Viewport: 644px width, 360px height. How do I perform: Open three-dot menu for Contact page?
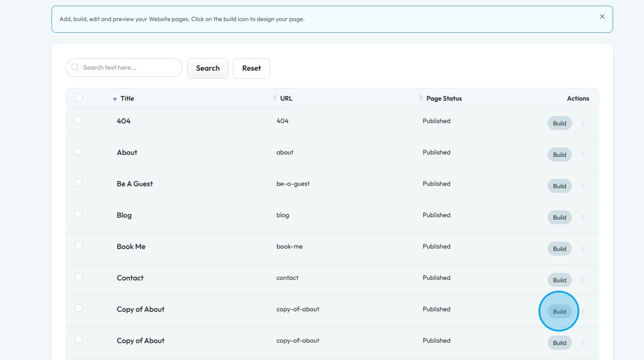582,280
